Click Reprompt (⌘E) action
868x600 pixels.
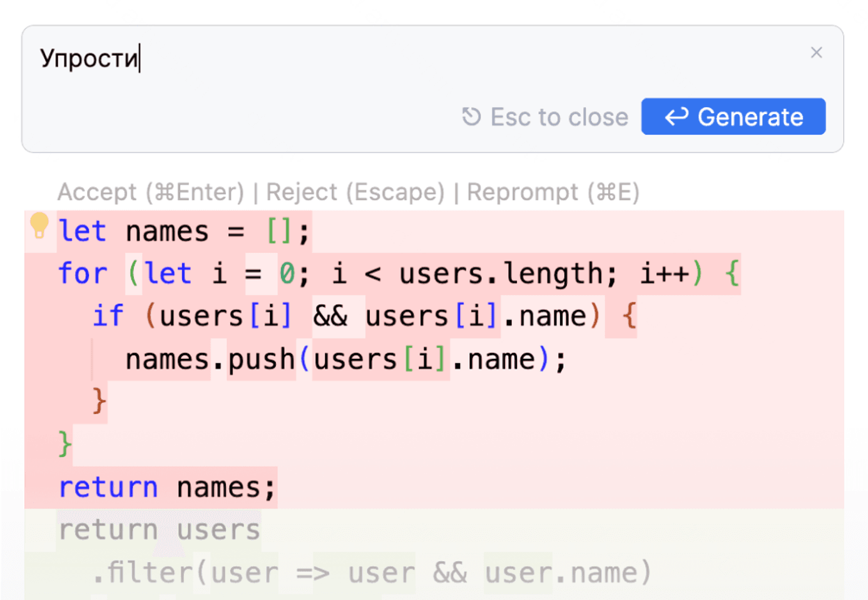pos(553,192)
